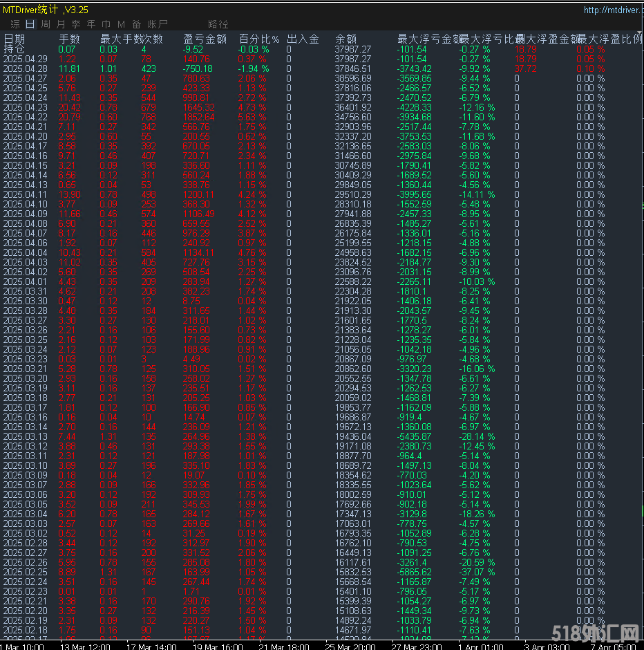Open the 币 currency tab
The width and height of the screenshot is (644, 650).
[106, 24]
